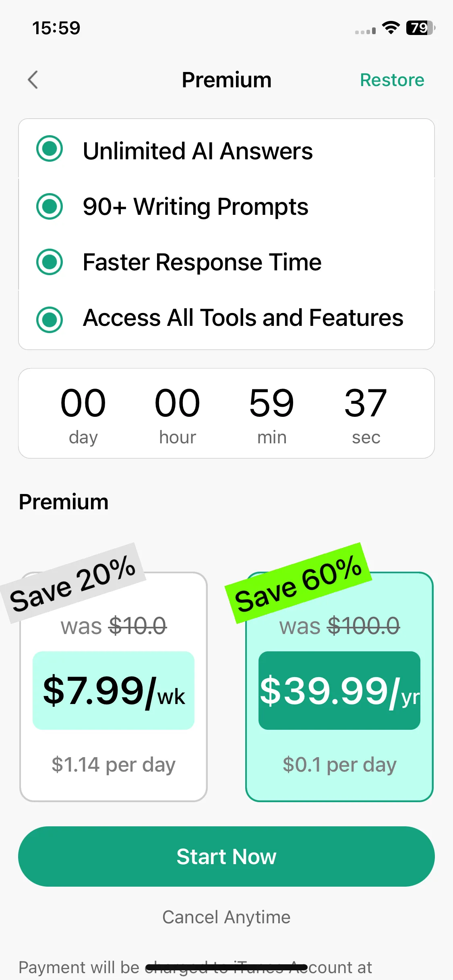Image resolution: width=453 pixels, height=980 pixels.
Task: Select the Access All Tools radio icon
Action: click(x=50, y=320)
